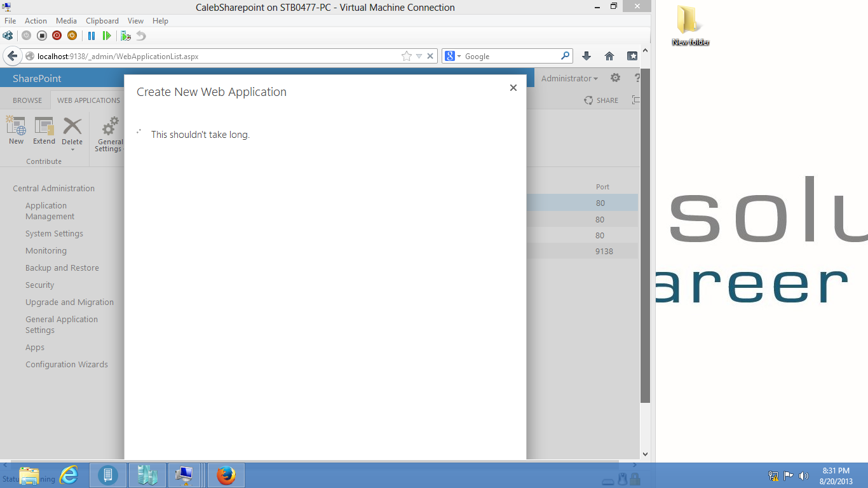Select the WEB APPLICATIONS ribbon tab
The image size is (868, 488).
click(88, 100)
